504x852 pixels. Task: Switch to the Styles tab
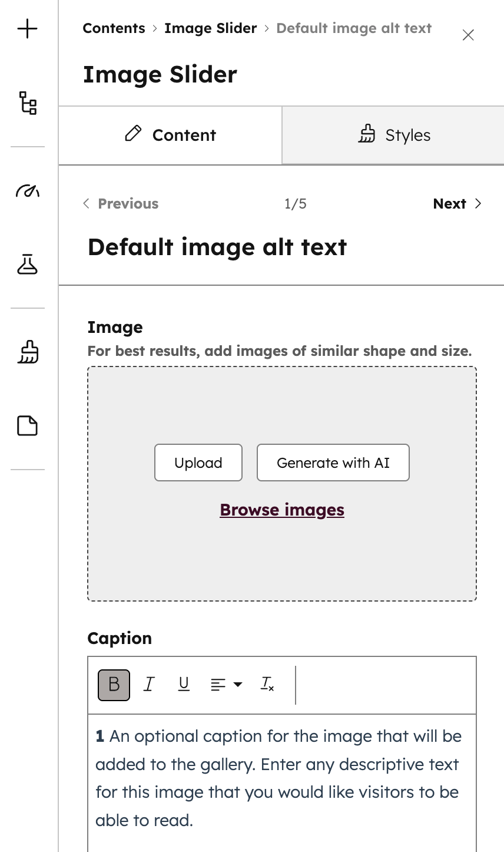click(393, 134)
